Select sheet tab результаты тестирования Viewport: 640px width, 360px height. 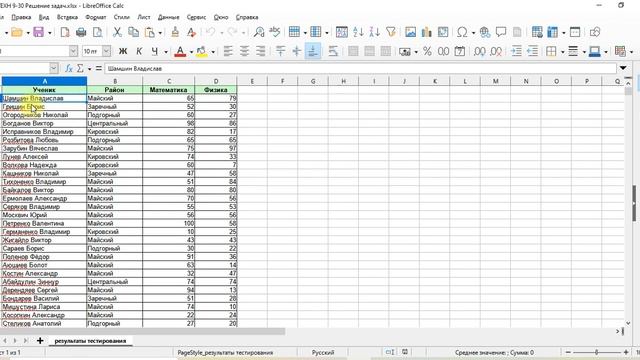[x=90, y=341]
